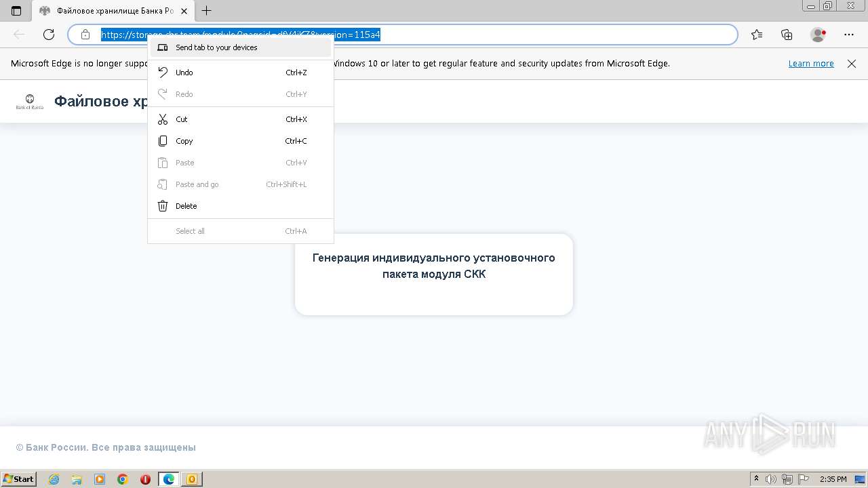Click Paste and go entry
Viewport: 868px width, 488px height.
(x=241, y=184)
